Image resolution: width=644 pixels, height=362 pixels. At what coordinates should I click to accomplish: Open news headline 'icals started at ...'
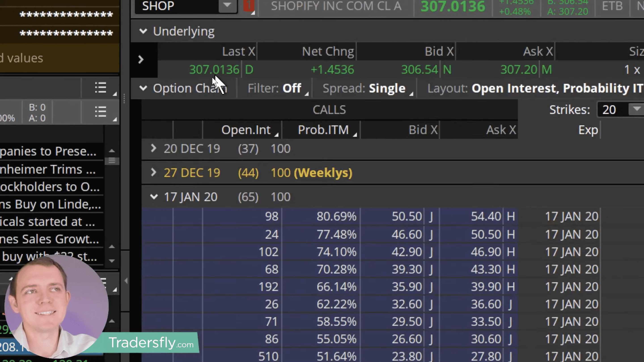click(47, 222)
